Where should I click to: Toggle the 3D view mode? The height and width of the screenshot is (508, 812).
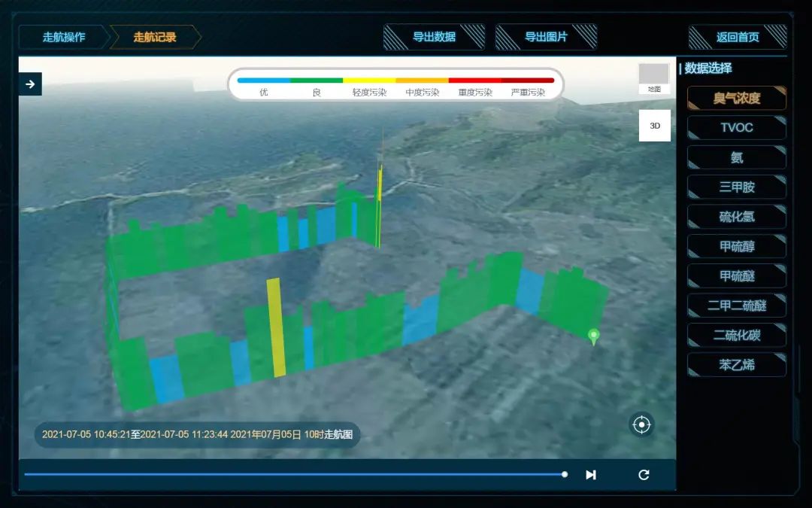pyautogui.click(x=654, y=126)
